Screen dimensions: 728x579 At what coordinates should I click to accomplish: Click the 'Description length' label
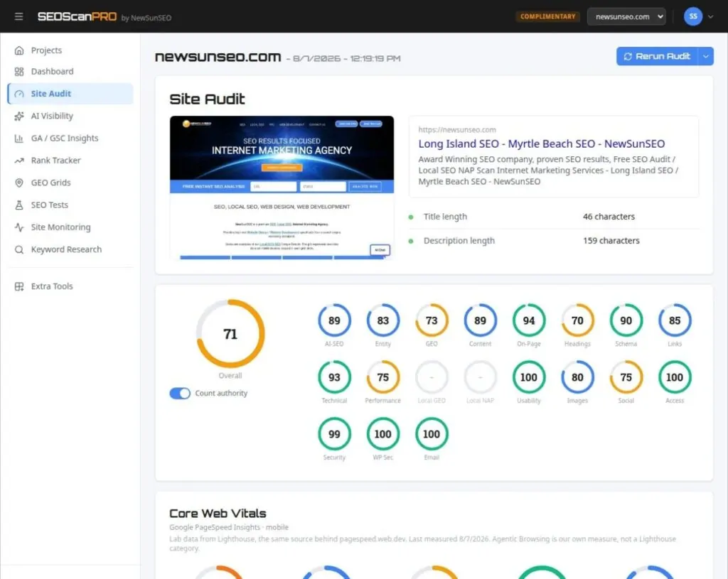pos(459,241)
